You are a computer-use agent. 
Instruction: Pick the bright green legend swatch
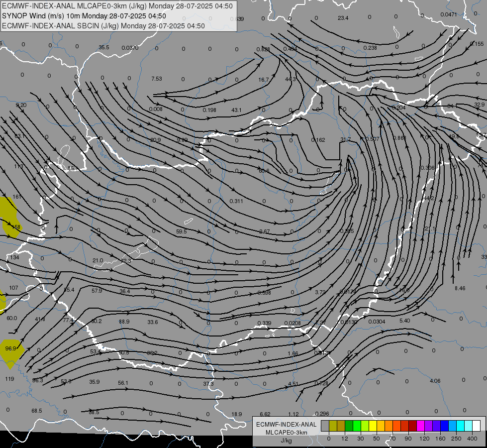pyautogui.click(x=357, y=426)
